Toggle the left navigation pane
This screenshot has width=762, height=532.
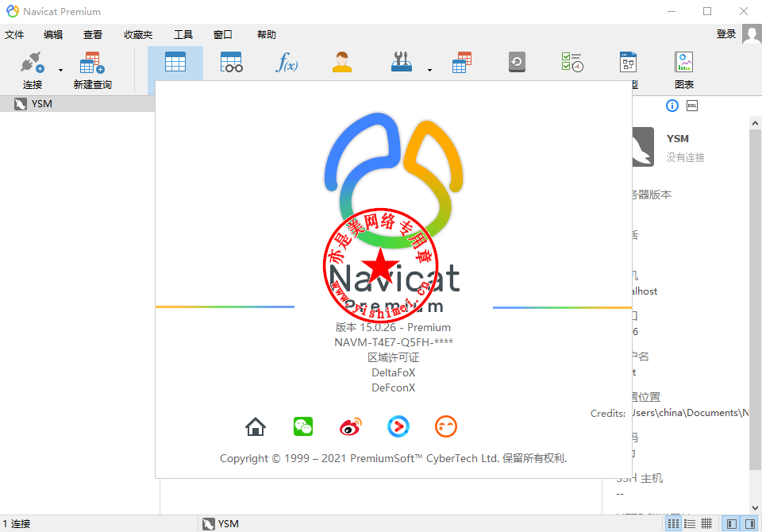point(731,524)
